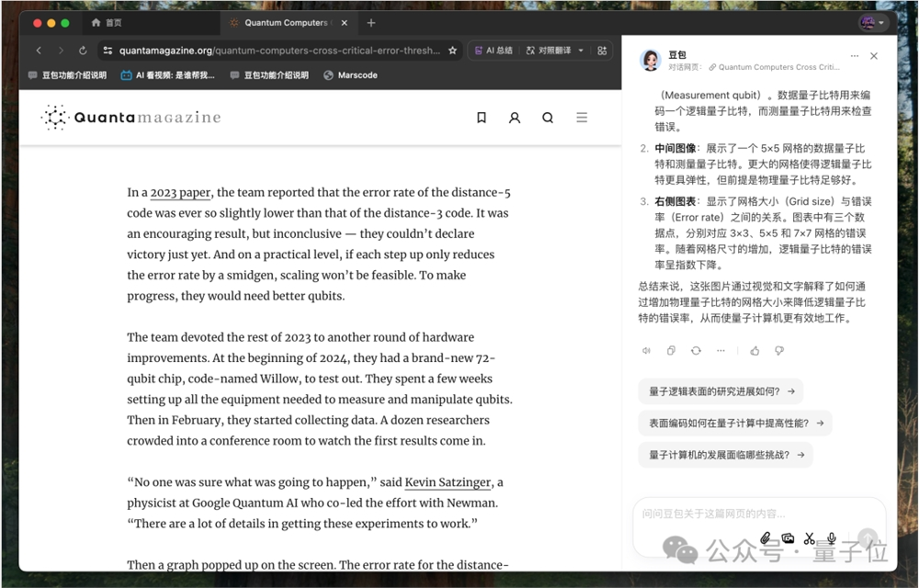919x588 pixels.
Task: Attach a file via the paperclip icon
Action: (x=766, y=538)
